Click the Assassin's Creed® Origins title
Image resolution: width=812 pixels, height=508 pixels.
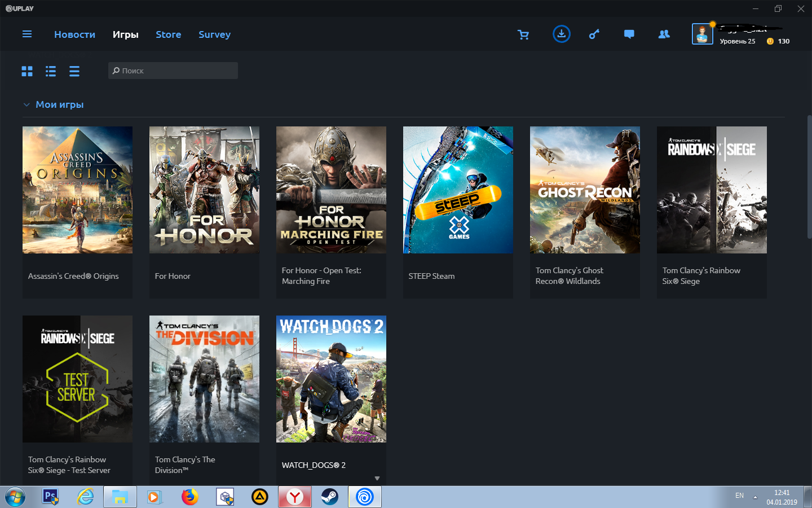73,276
